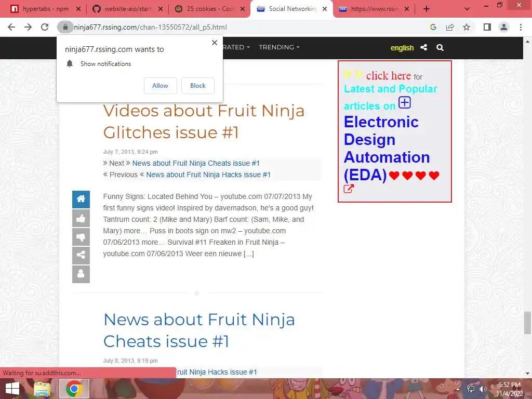Click Chrome icon in taskbar
Image resolution: width=532 pixels, height=399 pixels.
[74, 389]
